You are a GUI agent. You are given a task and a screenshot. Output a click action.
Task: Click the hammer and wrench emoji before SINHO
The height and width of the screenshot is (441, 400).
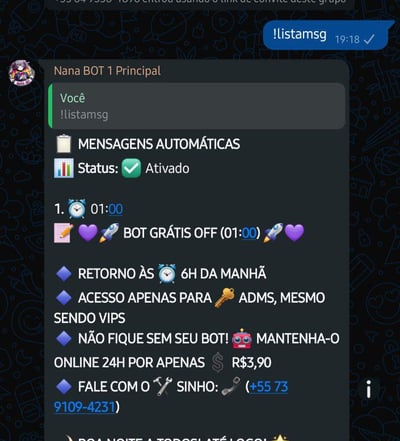pos(162,387)
